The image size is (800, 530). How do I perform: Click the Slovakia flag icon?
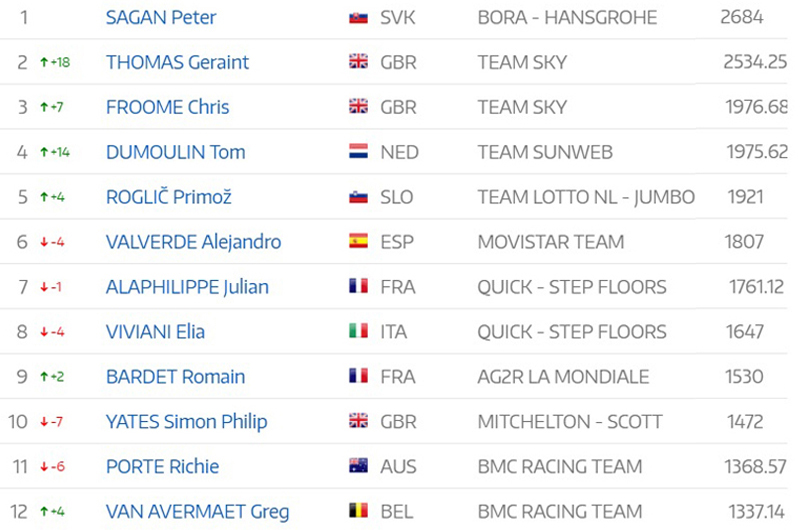358,18
